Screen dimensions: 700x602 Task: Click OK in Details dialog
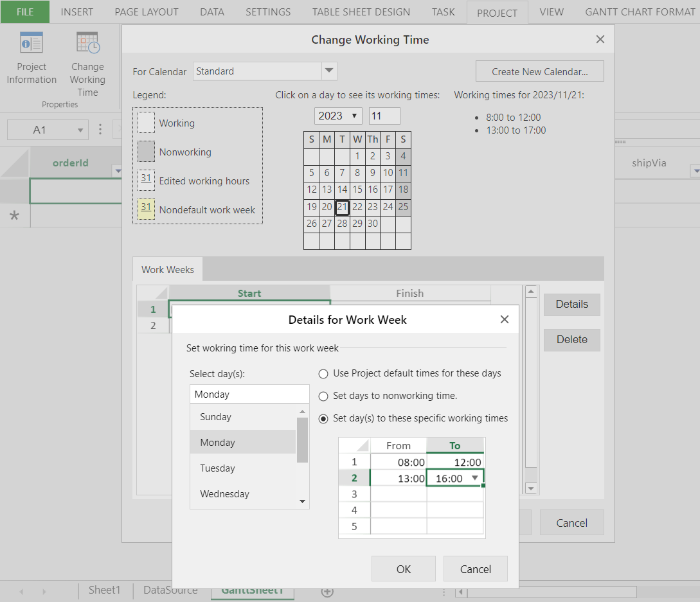403,569
